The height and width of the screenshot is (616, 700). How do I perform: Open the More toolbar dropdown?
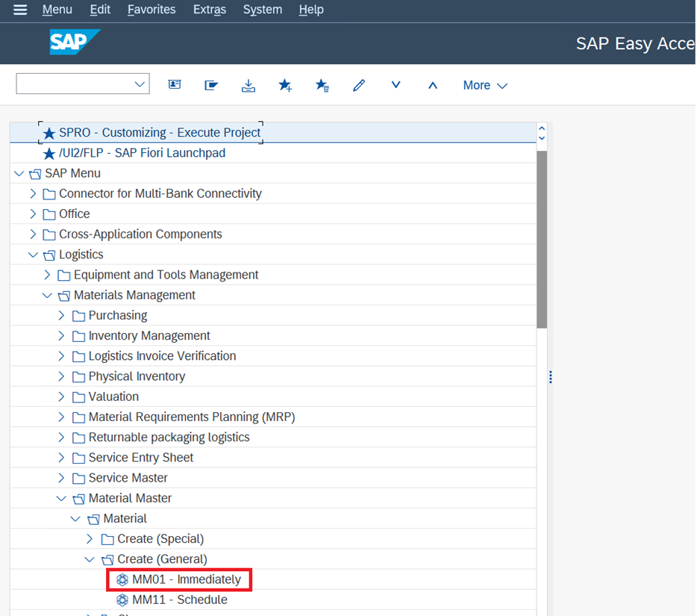point(485,85)
